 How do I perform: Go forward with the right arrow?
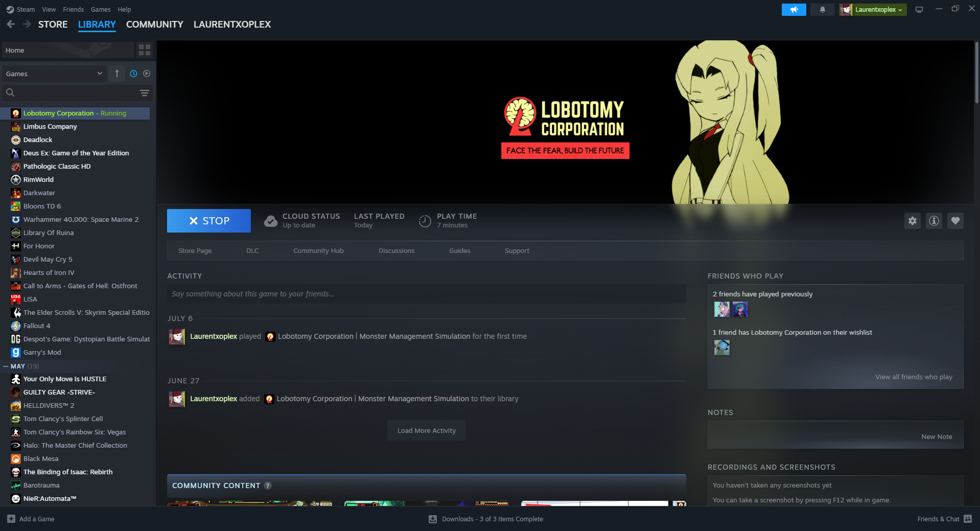27,24
